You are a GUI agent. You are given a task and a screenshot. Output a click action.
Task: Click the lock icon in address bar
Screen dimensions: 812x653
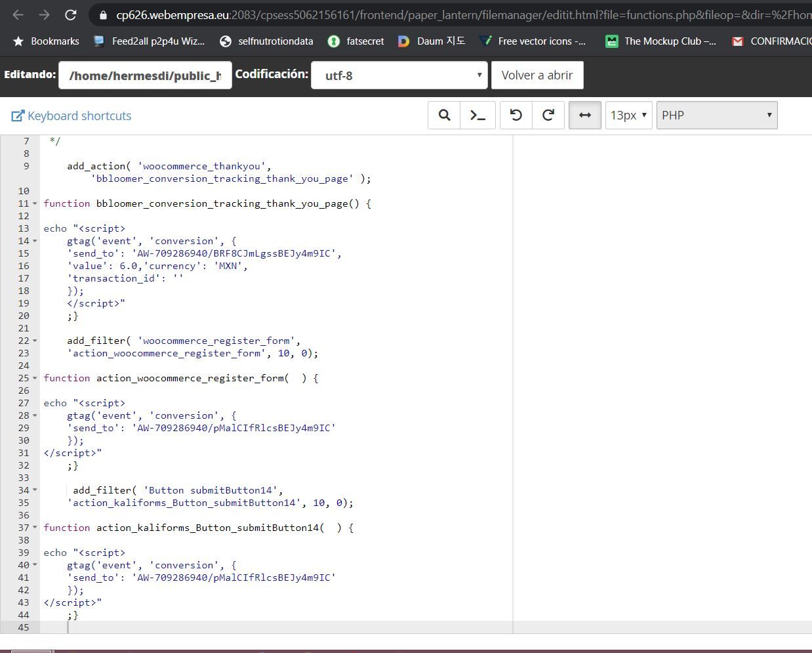(x=102, y=15)
